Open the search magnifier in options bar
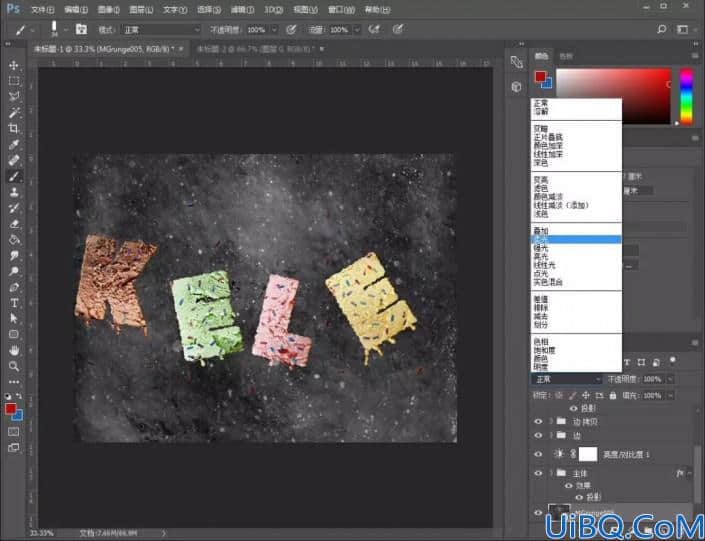The height and width of the screenshot is (541, 705). click(x=661, y=30)
